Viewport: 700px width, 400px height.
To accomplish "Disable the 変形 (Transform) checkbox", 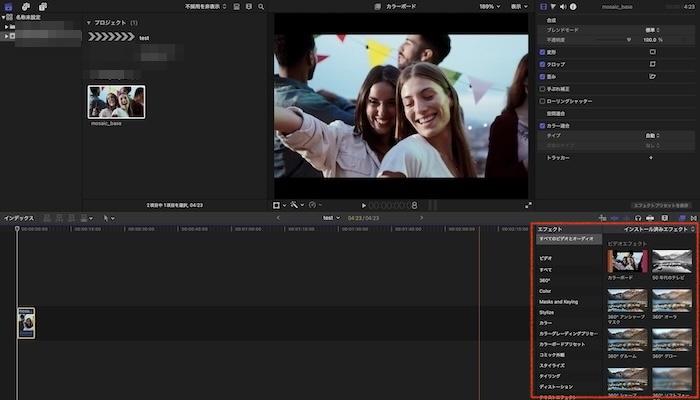I will click(543, 50).
